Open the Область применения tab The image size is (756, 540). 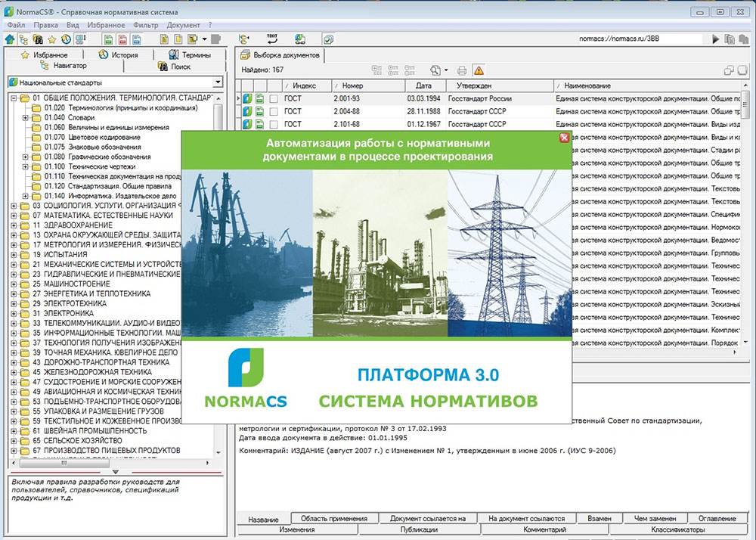(334, 519)
